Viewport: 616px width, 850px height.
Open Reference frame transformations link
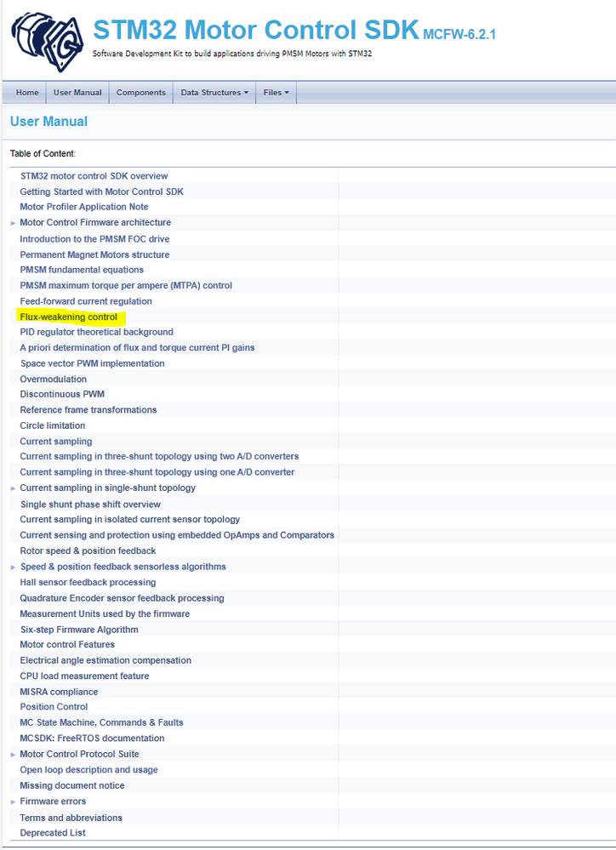(88, 410)
